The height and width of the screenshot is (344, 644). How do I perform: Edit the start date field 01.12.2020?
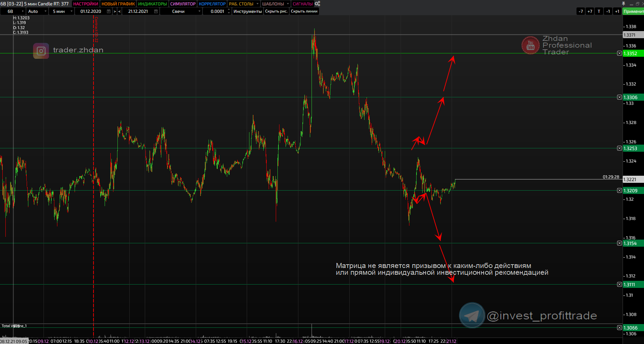[x=90, y=11]
